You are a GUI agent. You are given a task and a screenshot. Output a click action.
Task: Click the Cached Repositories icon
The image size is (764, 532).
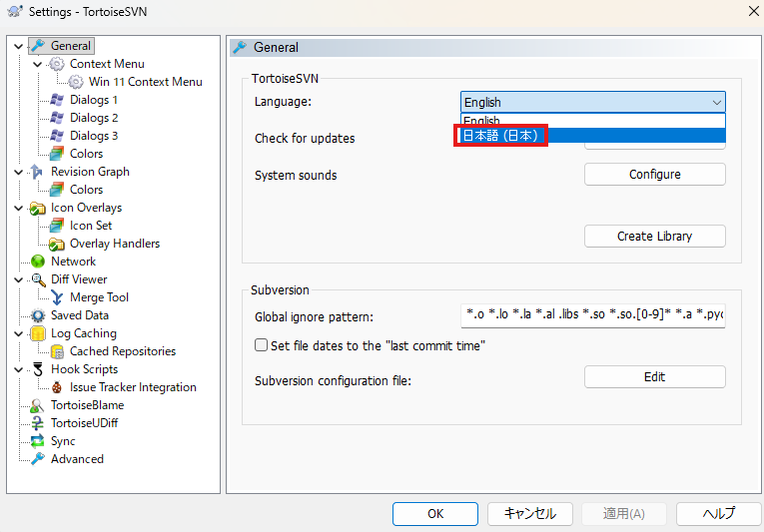[57, 351]
